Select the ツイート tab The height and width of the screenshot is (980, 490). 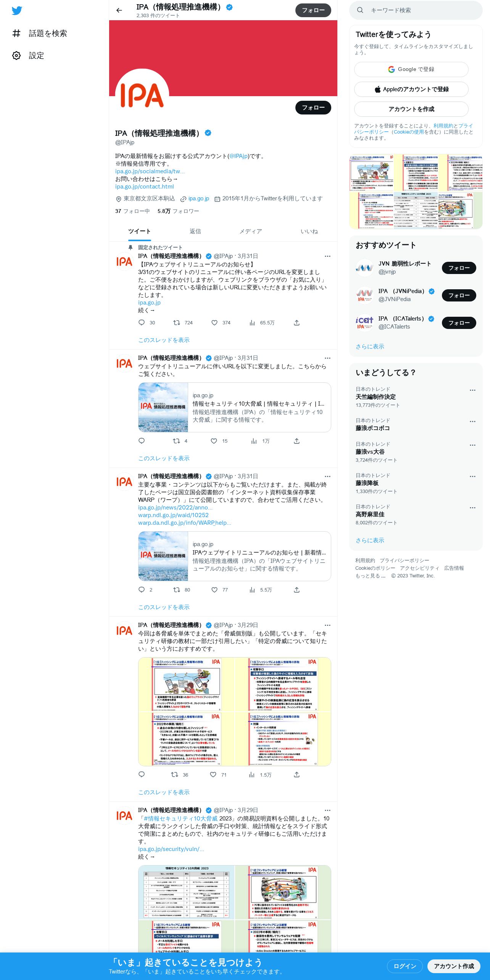click(140, 231)
